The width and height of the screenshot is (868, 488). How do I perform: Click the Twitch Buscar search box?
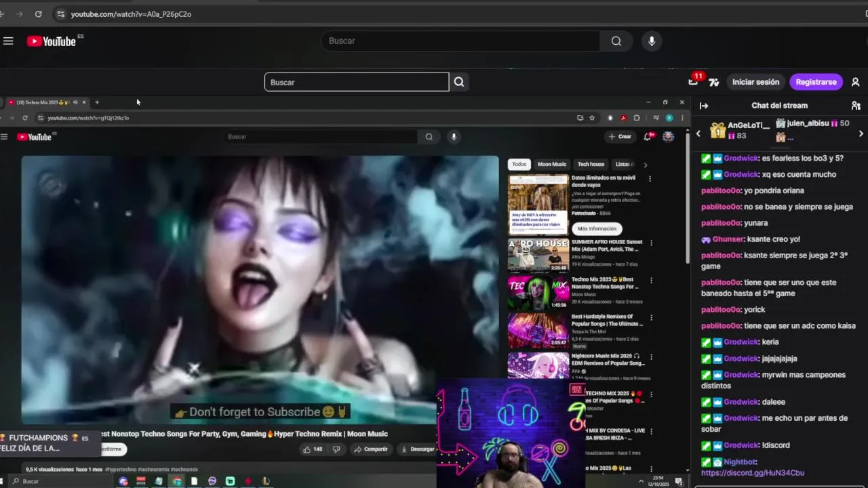coord(357,82)
